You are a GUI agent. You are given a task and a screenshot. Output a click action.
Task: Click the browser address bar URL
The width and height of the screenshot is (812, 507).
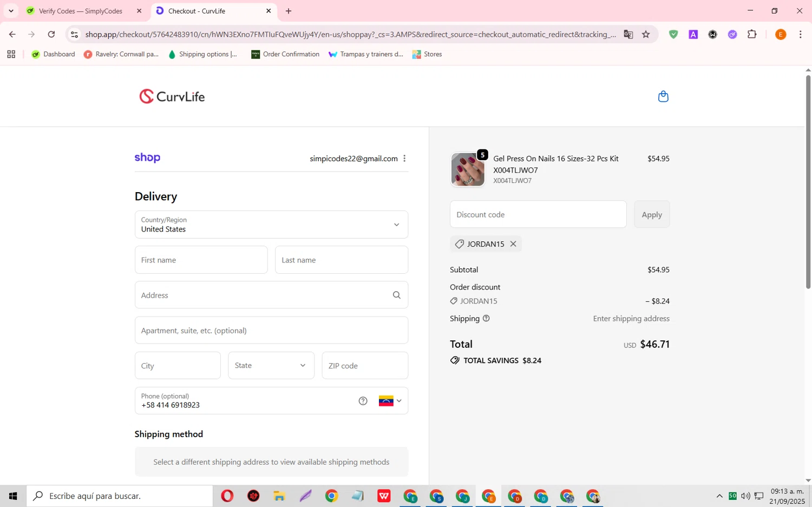(x=350, y=34)
